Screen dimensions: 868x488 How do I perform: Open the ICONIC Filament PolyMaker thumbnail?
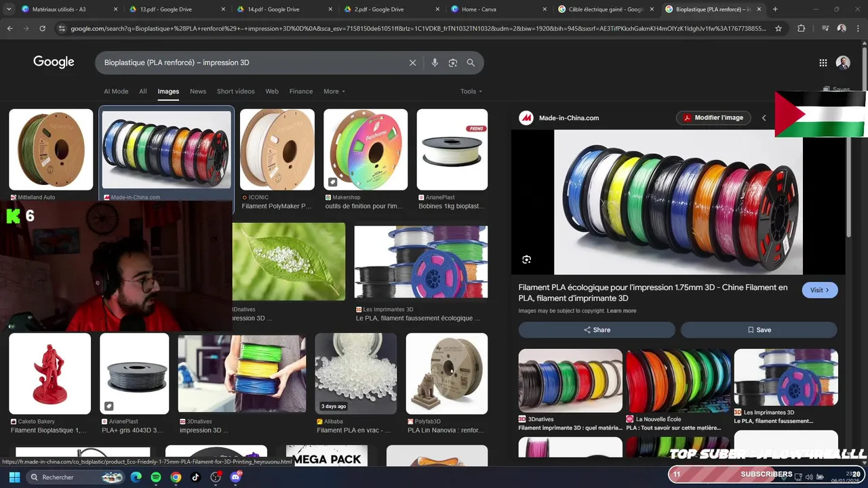pyautogui.click(x=277, y=150)
